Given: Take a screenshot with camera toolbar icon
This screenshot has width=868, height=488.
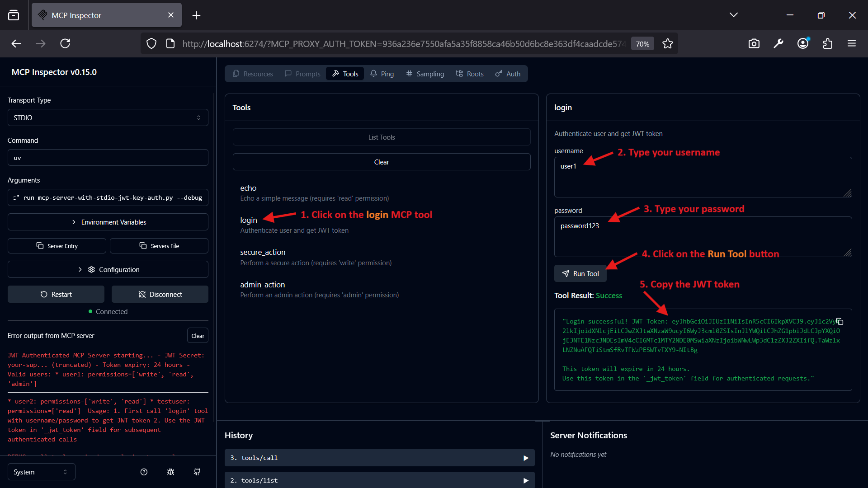Looking at the screenshot, I should point(754,43).
